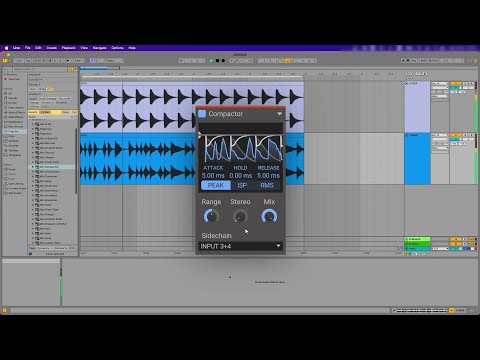The image size is (480, 360).
Task: Open the Create menu
Action: 51,48
